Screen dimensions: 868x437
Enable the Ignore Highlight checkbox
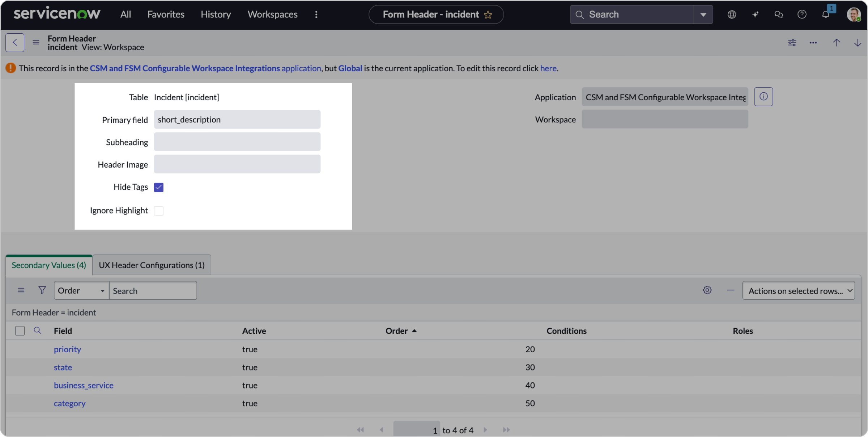tap(158, 211)
